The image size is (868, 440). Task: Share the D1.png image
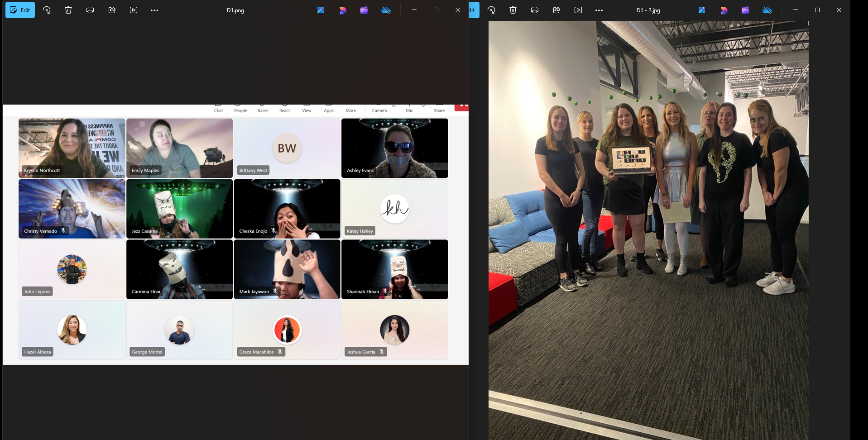pyautogui.click(x=112, y=10)
